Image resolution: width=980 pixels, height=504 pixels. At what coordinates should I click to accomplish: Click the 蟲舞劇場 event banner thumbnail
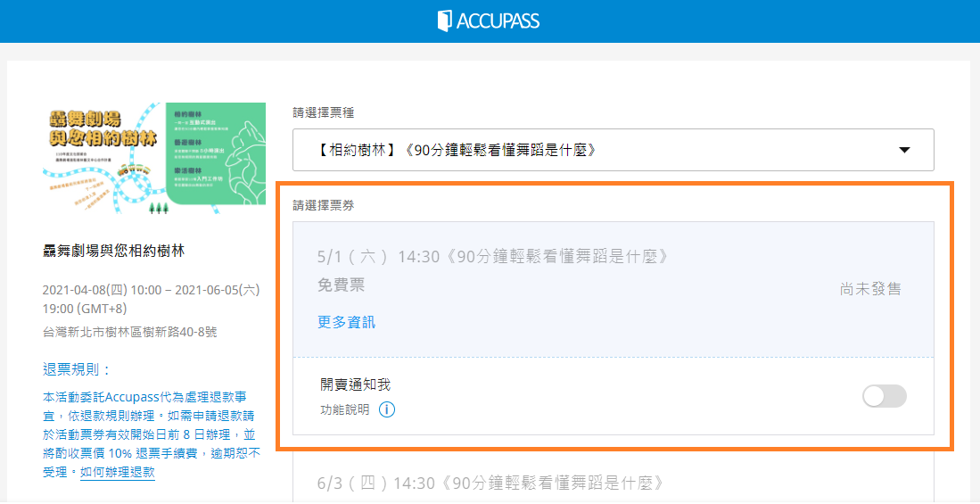click(x=154, y=159)
